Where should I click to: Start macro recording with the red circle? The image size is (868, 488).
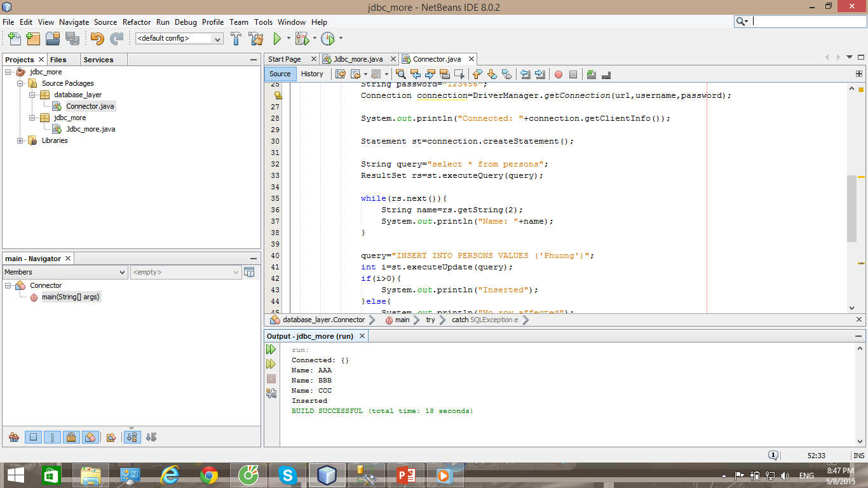pos(559,74)
